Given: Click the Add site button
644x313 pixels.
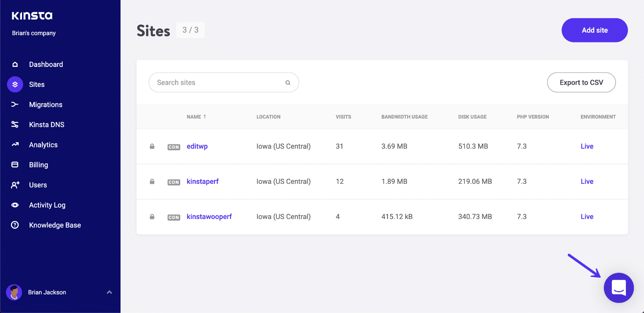Looking at the screenshot, I should 594,30.
